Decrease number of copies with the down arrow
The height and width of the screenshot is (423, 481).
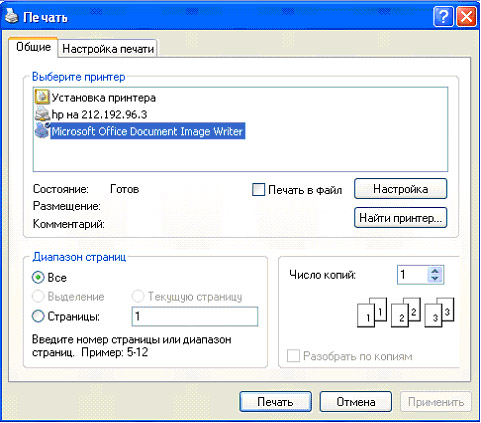(435, 279)
